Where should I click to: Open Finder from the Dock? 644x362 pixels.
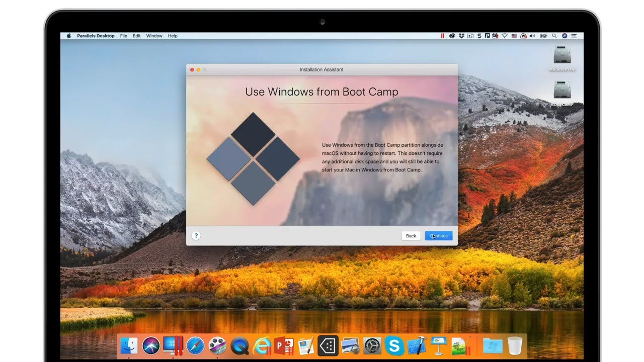point(129,345)
